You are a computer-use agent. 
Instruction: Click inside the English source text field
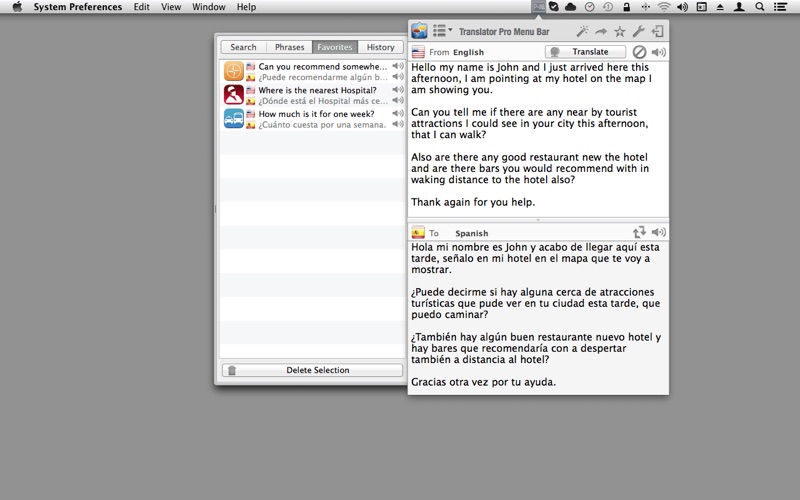pyautogui.click(x=538, y=139)
